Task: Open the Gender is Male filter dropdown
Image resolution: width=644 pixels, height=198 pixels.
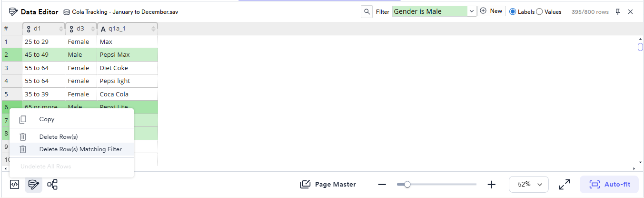Action: (471, 11)
